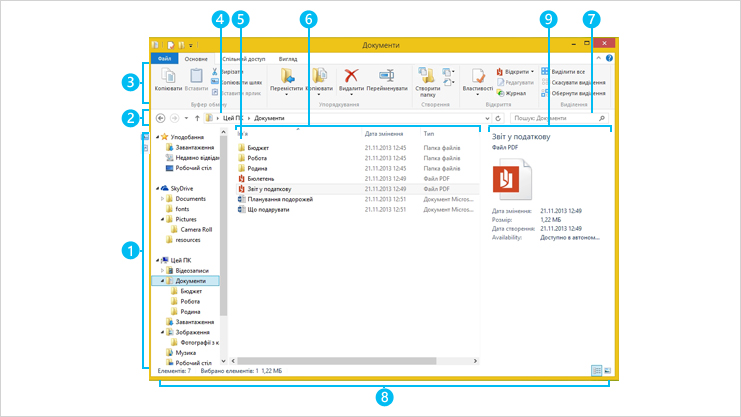Screen dimensions: 741x417
Task: Click the Перейменувати icon
Action: click(387, 75)
